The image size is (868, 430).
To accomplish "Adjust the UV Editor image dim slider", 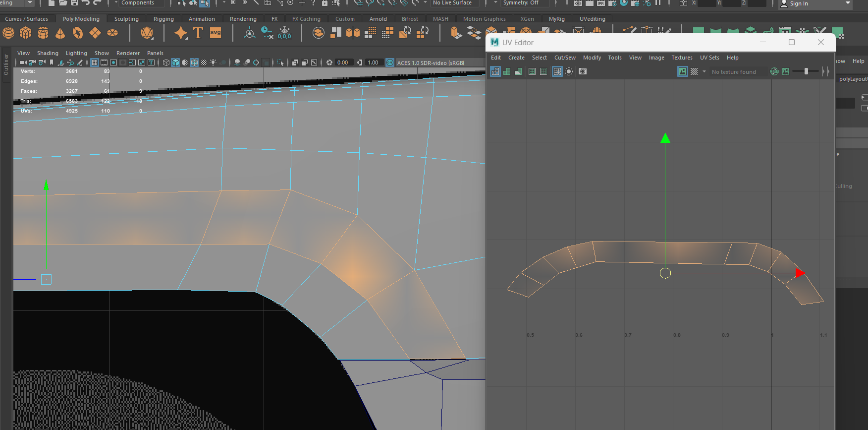I will 806,71.
